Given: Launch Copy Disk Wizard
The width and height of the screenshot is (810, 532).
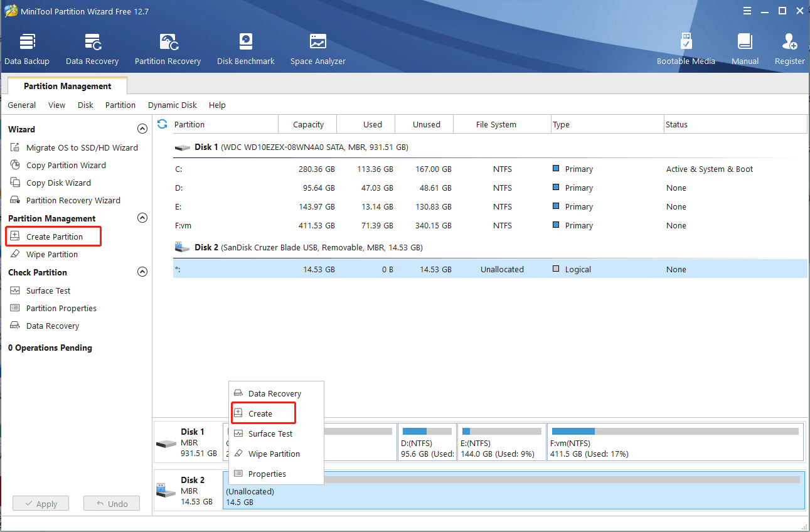Looking at the screenshot, I should pyautogui.click(x=50, y=183).
